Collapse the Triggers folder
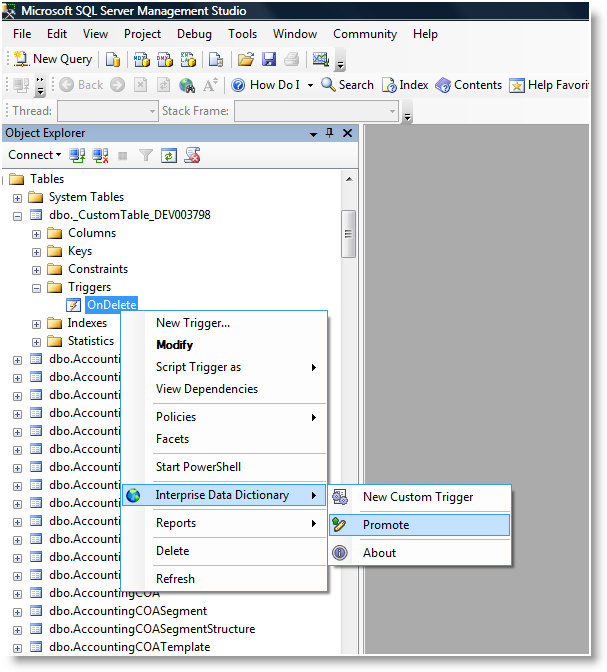This screenshot has height=672, width=607. (36, 288)
